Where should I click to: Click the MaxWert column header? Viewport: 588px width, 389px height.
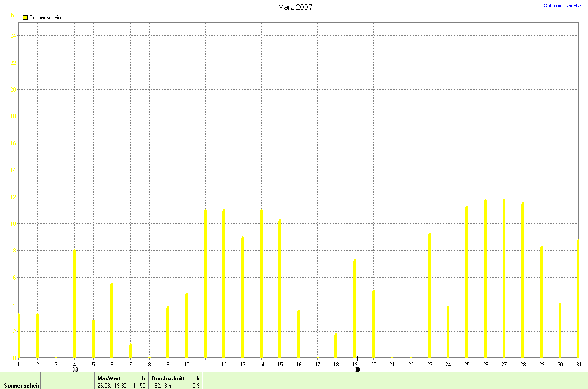pos(109,378)
